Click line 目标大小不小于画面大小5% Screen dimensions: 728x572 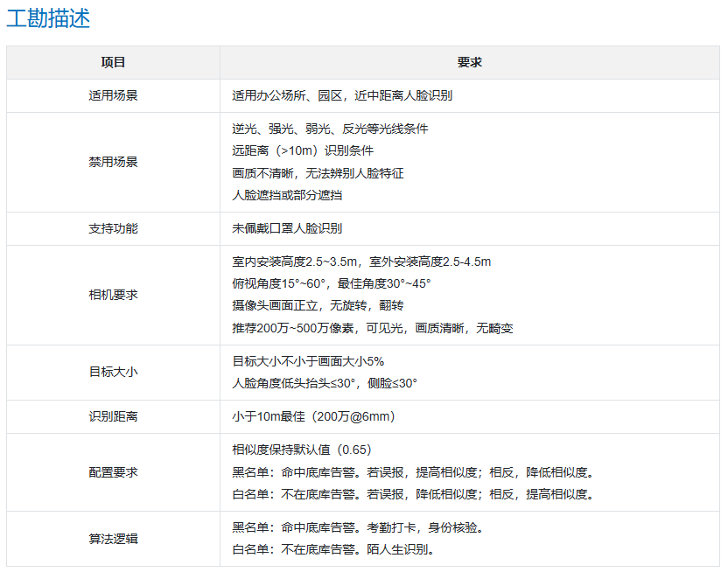(x=308, y=361)
